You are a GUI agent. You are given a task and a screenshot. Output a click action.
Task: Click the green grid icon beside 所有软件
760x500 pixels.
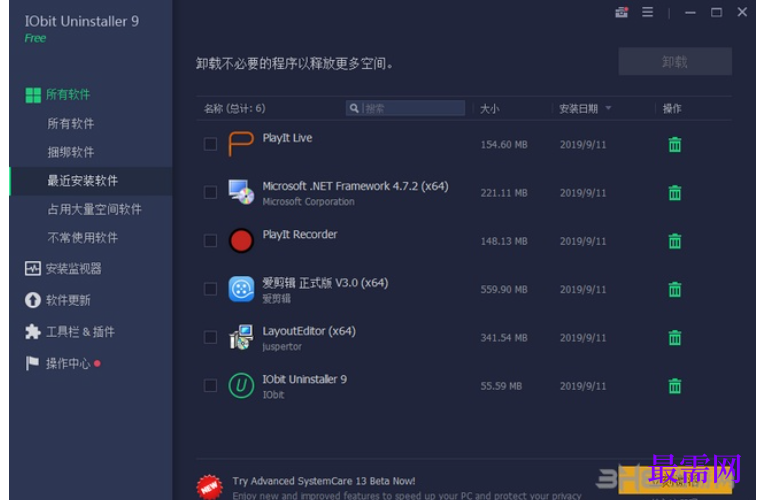33,95
